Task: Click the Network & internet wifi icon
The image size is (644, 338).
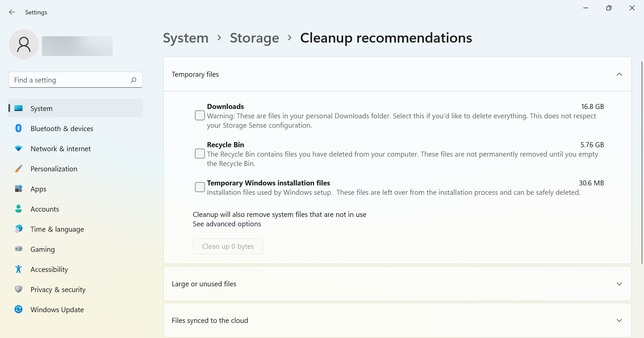Action: [x=18, y=148]
